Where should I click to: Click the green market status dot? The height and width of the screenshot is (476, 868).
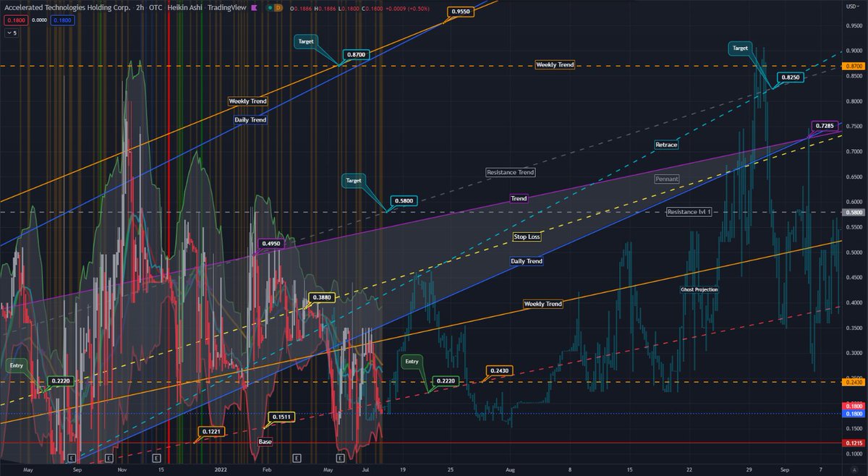tap(270, 7)
